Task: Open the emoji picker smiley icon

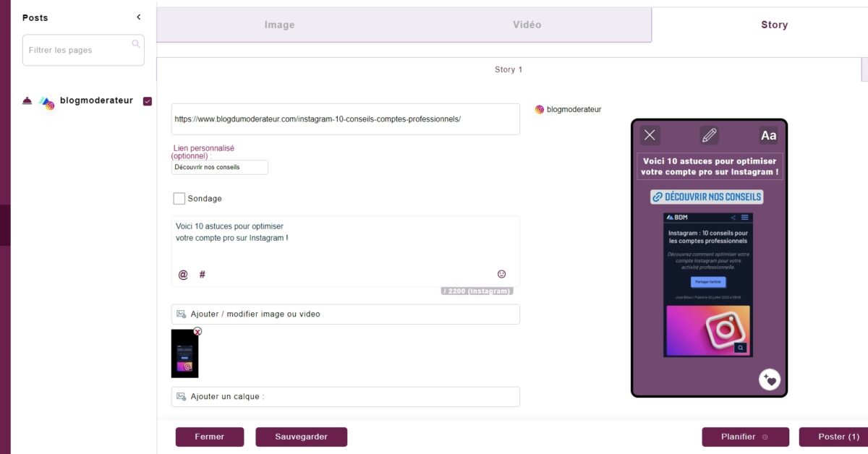Action: [x=502, y=273]
